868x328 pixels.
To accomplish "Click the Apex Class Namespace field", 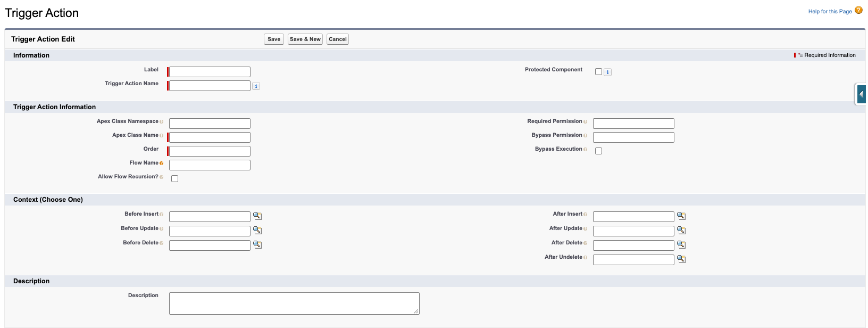I will point(210,124).
